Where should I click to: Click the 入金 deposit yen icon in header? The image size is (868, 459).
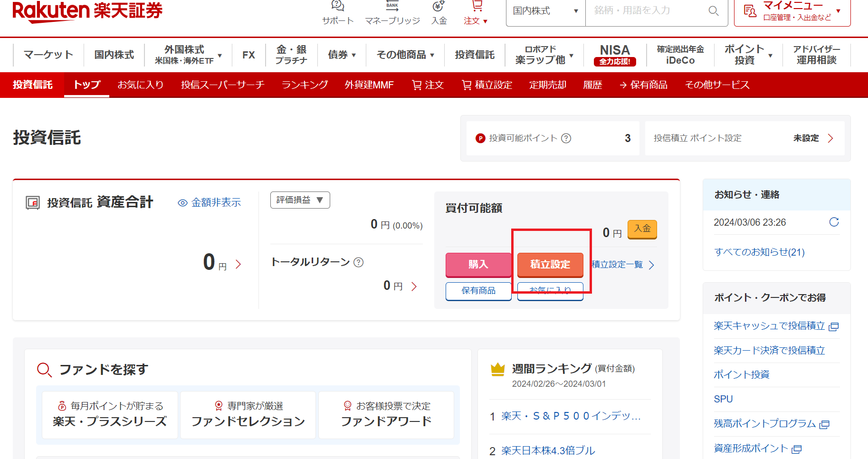pyautogui.click(x=439, y=7)
